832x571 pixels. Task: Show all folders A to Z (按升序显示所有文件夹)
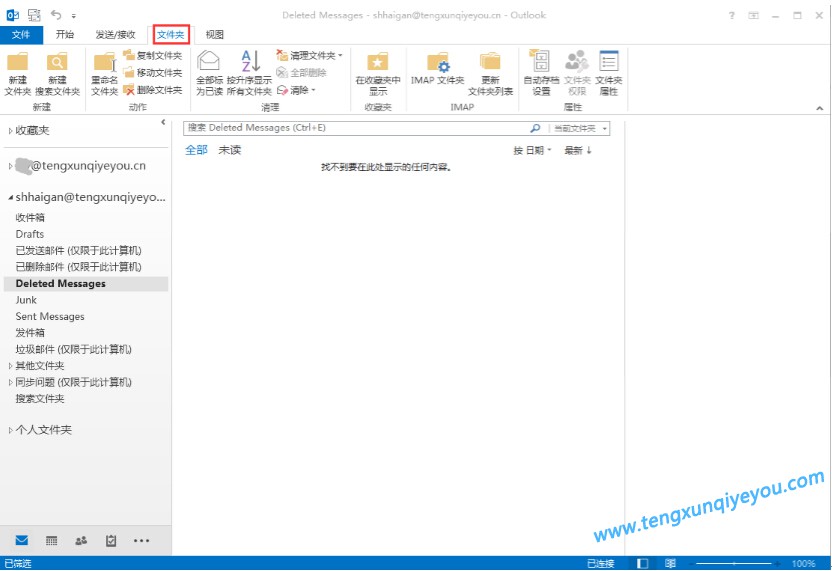[249, 74]
